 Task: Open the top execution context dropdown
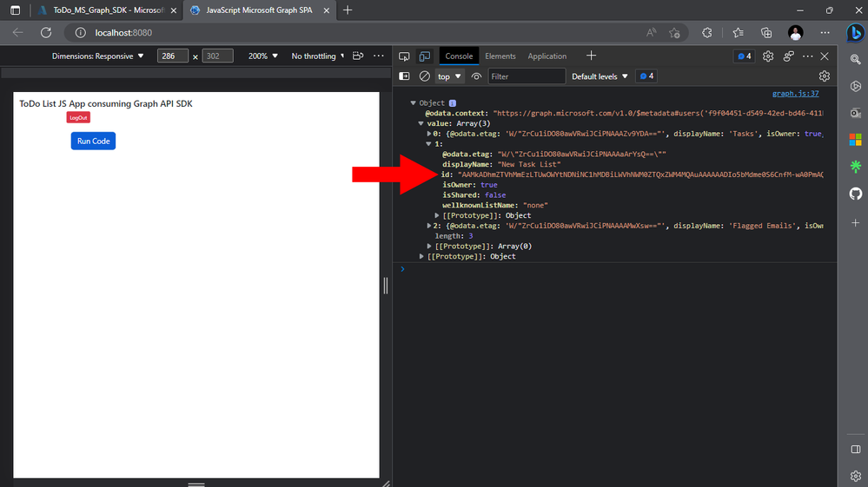[x=449, y=76]
